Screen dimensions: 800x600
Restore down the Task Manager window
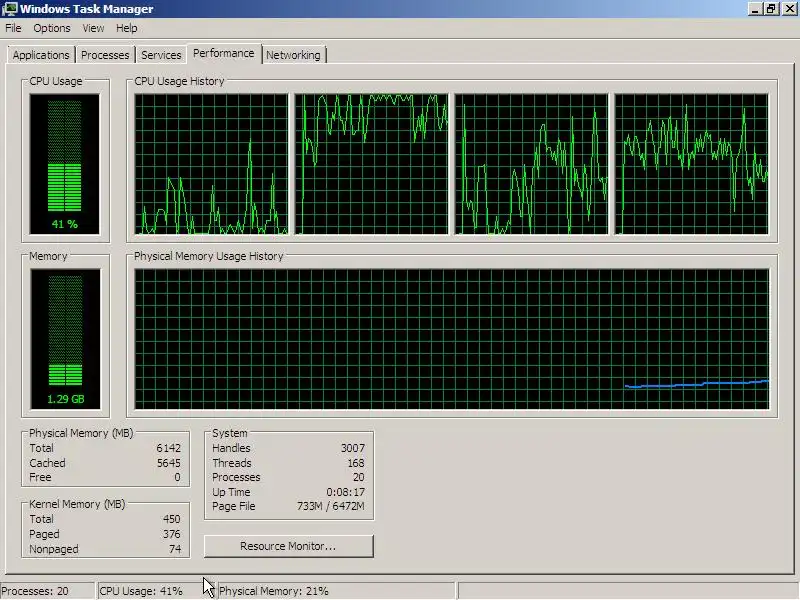point(771,9)
